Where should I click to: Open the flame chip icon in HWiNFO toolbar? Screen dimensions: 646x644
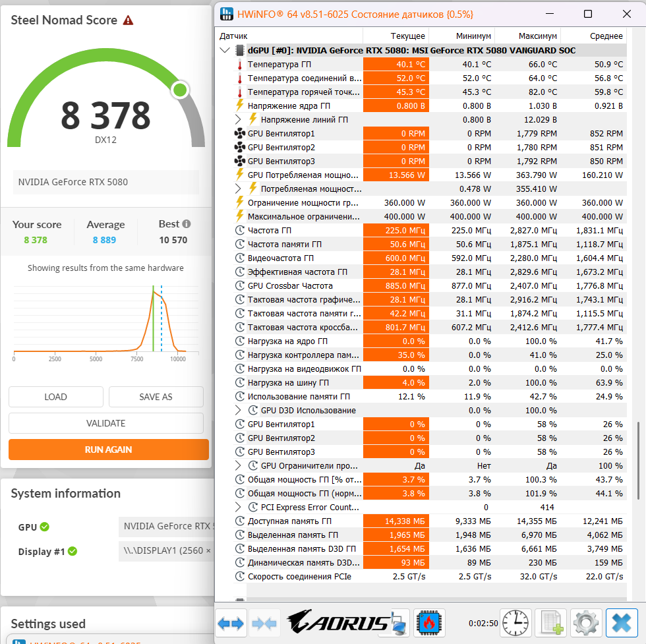pos(429,622)
